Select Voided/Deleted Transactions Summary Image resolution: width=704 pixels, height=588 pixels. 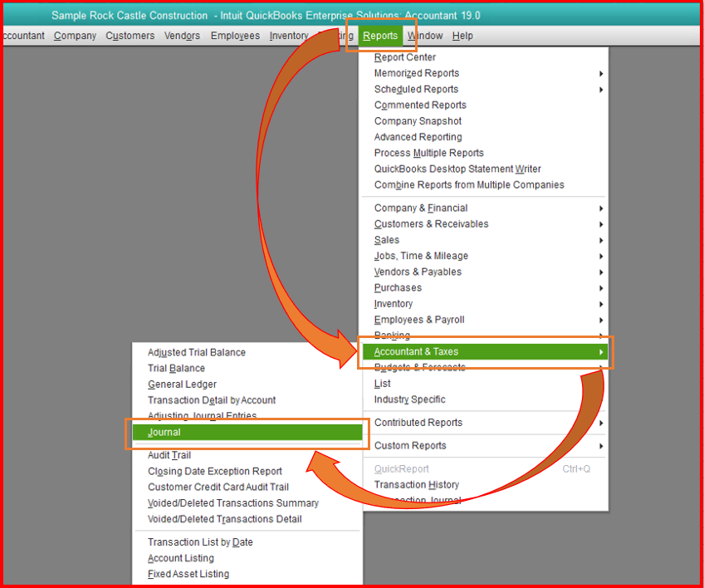click(x=247, y=503)
